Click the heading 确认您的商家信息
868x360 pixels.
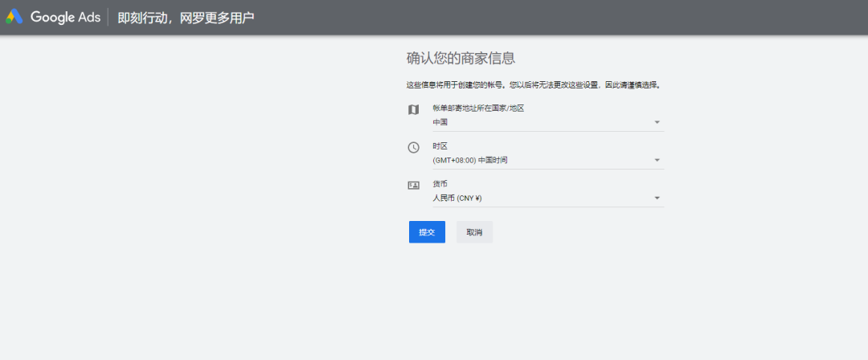(x=461, y=58)
